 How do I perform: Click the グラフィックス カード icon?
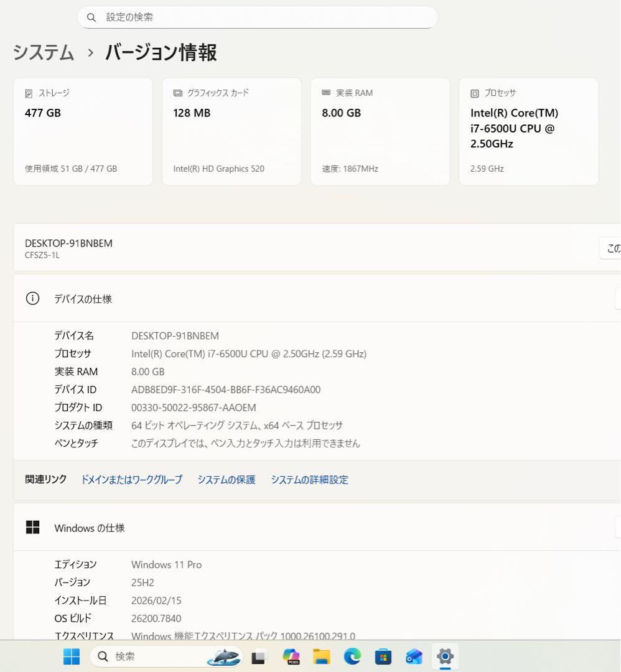pos(177,93)
